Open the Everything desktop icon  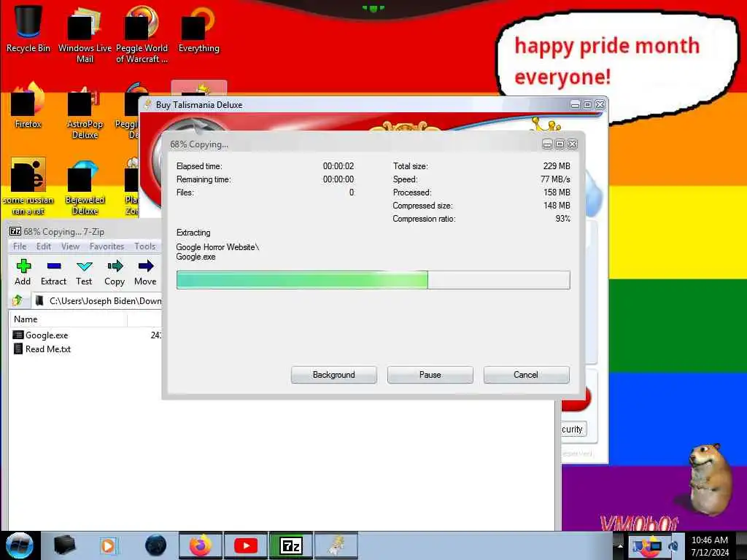point(198,29)
